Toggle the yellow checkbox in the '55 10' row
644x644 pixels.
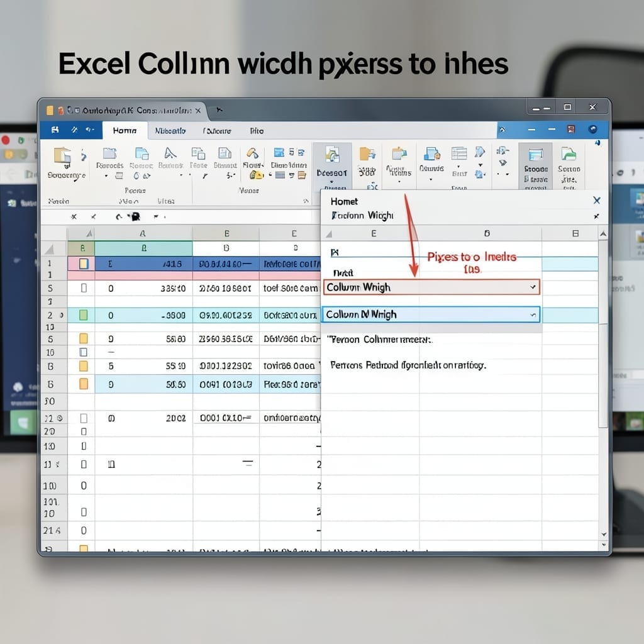(x=84, y=365)
